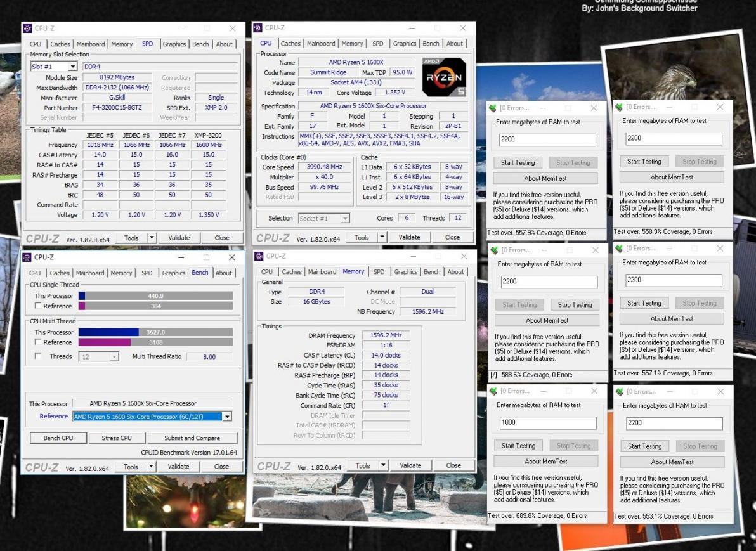Click megabytes field showing 1800

[548, 423]
